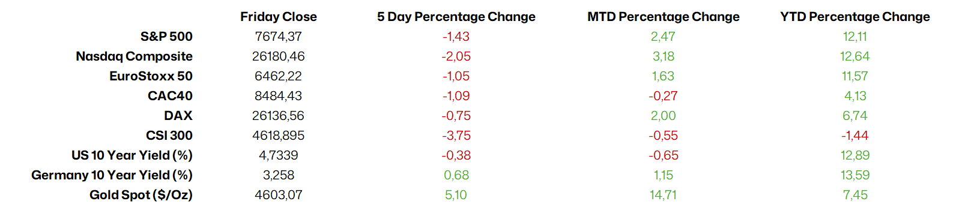Viewport: 980px width, 216px height.
Task: Click the US 10 Year Yield label
Action: coord(132,155)
